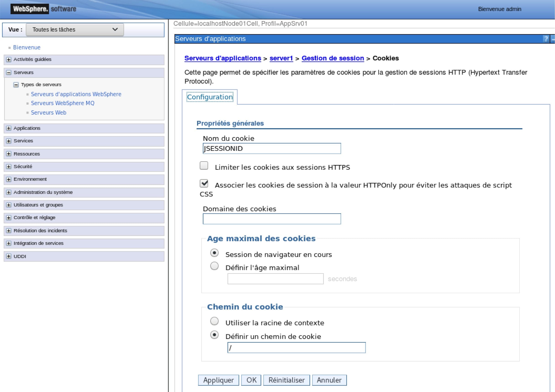Viewport: 555px width, 392px height.
Task: Collapse the Serveurs section
Action: point(9,73)
